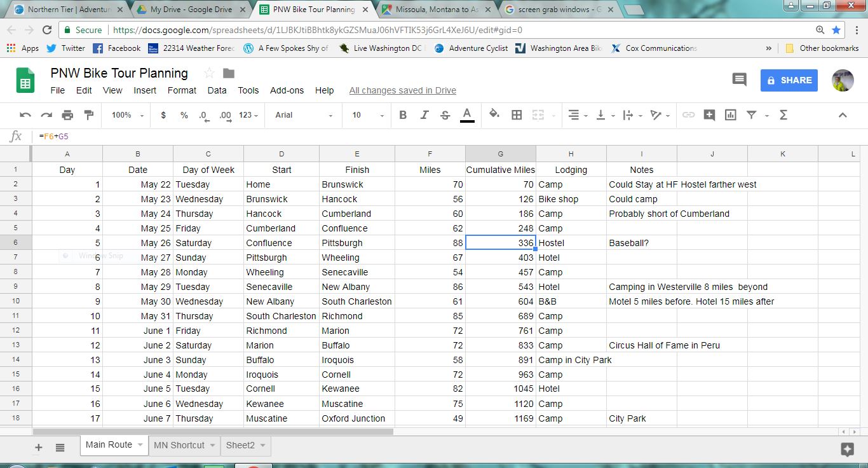Click the Undo arrow in the toolbar
The height and width of the screenshot is (468, 868).
pyautogui.click(x=25, y=115)
